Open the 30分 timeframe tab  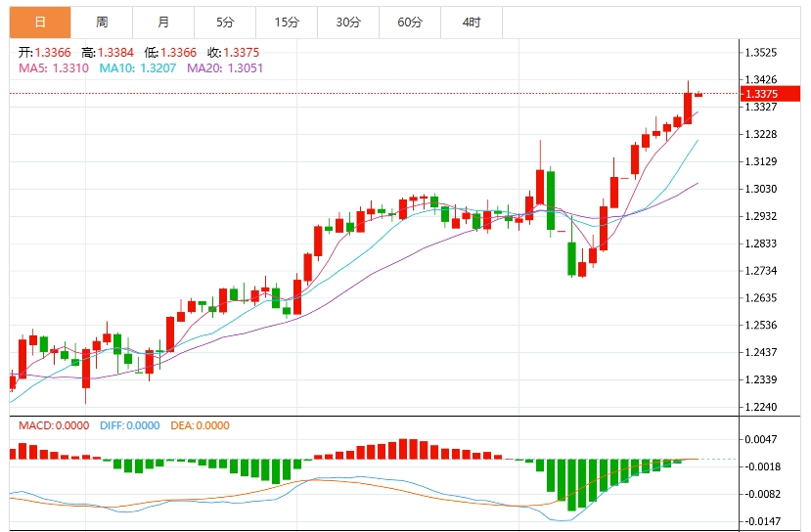click(348, 22)
